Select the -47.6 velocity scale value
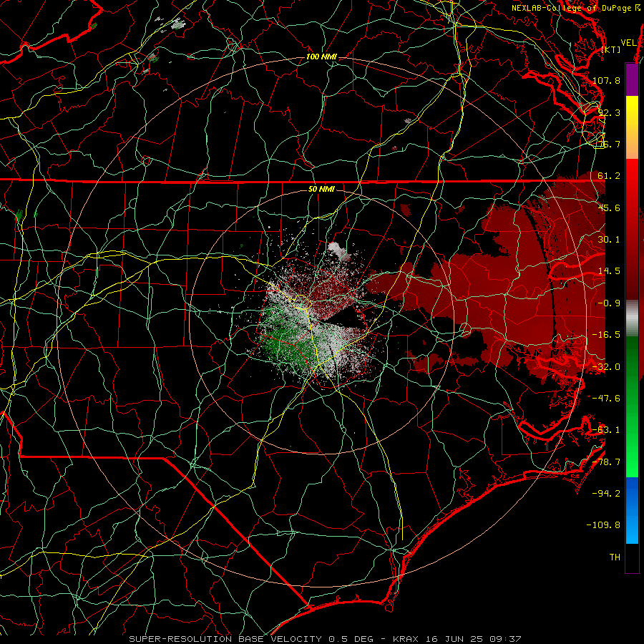 (x=606, y=399)
